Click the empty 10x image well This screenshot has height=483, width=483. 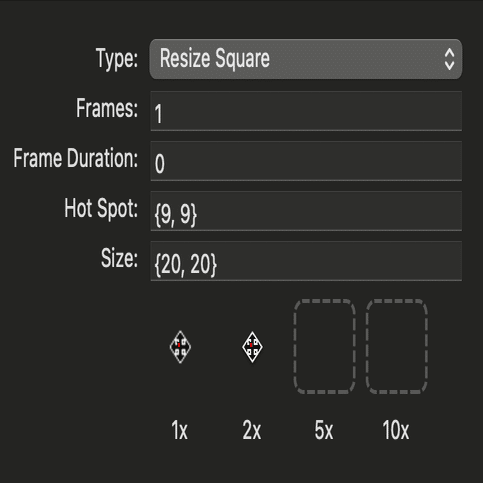[x=397, y=347]
